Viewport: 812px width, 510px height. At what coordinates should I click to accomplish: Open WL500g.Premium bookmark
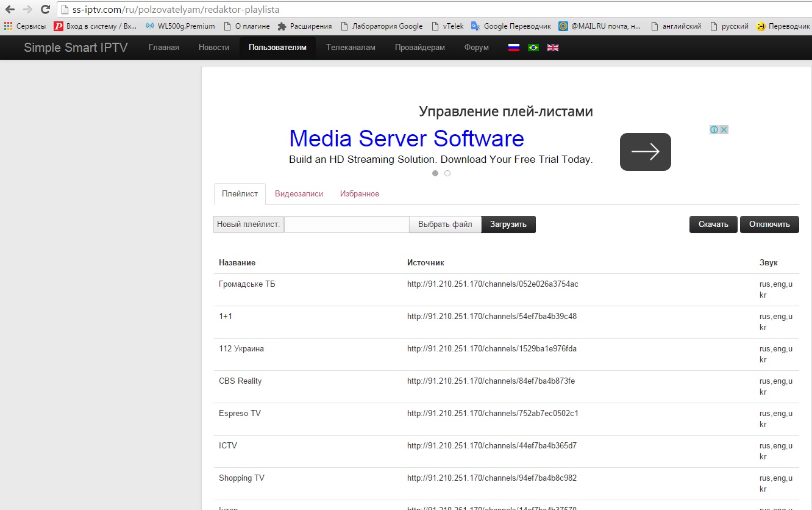pyautogui.click(x=180, y=26)
